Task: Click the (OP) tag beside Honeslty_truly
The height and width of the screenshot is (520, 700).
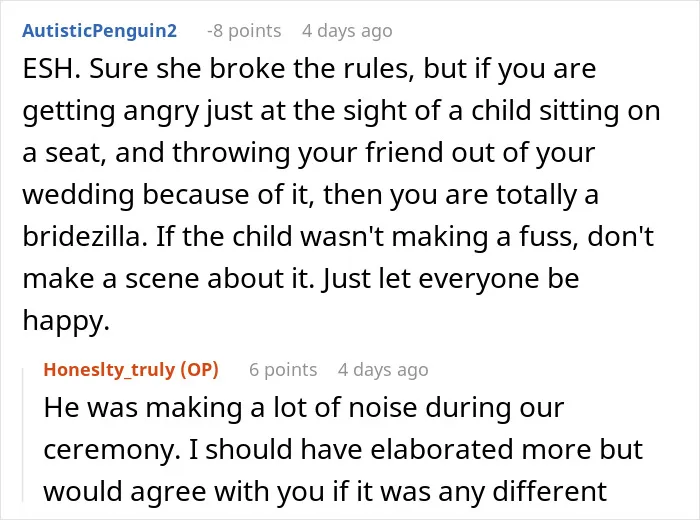Action: pyautogui.click(x=199, y=370)
